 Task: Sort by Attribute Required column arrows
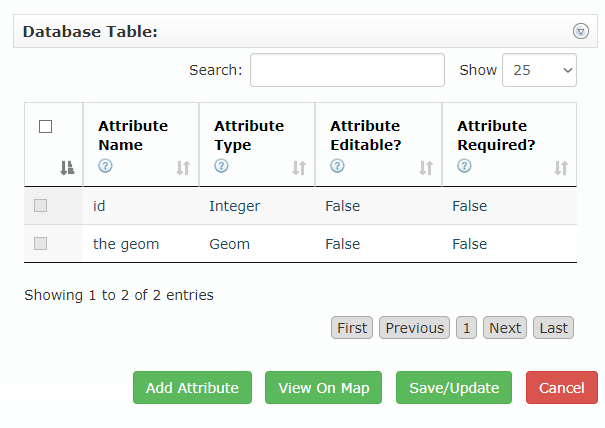tap(561, 168)
